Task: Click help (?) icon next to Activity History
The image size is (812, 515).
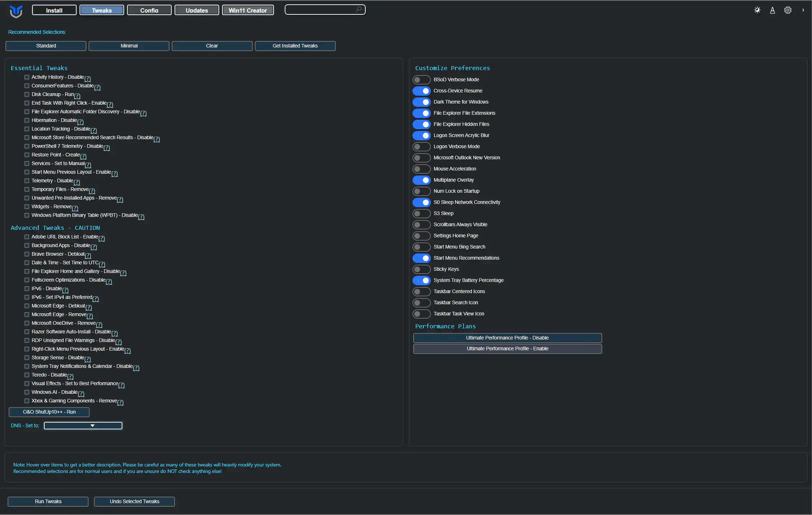Action: [x=87, y=78]
